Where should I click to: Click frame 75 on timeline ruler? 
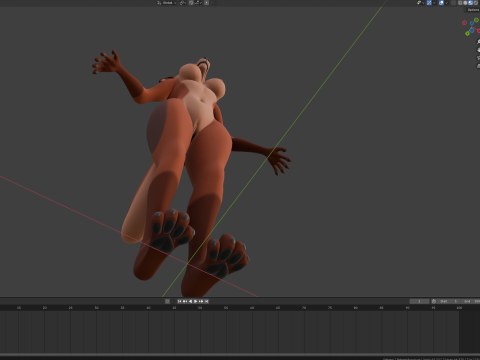[330, 308]
